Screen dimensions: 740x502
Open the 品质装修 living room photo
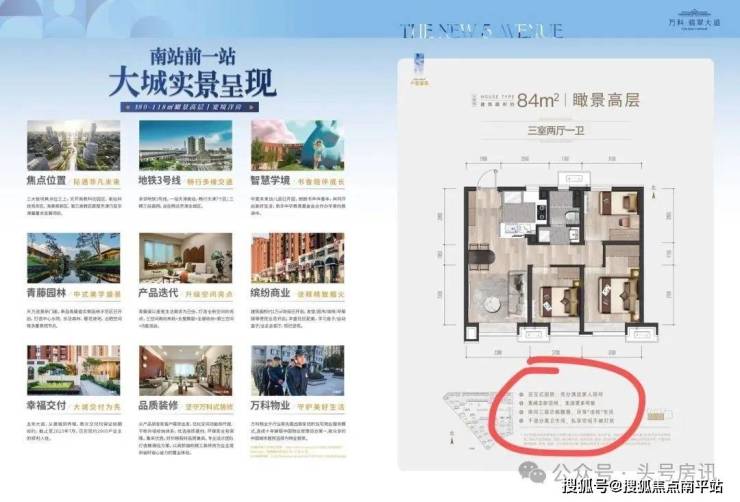tap(185, 370)
